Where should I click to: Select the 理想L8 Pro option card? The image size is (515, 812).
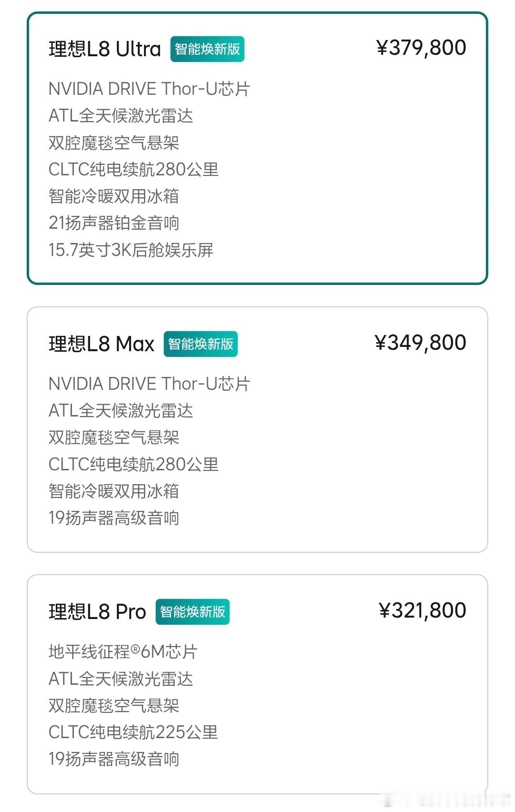(257, 684)
